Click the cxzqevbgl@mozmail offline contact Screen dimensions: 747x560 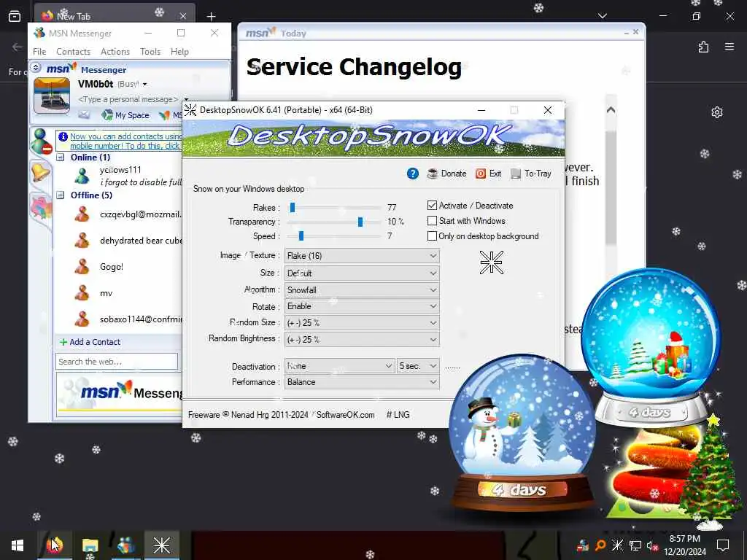click(128, 214)
